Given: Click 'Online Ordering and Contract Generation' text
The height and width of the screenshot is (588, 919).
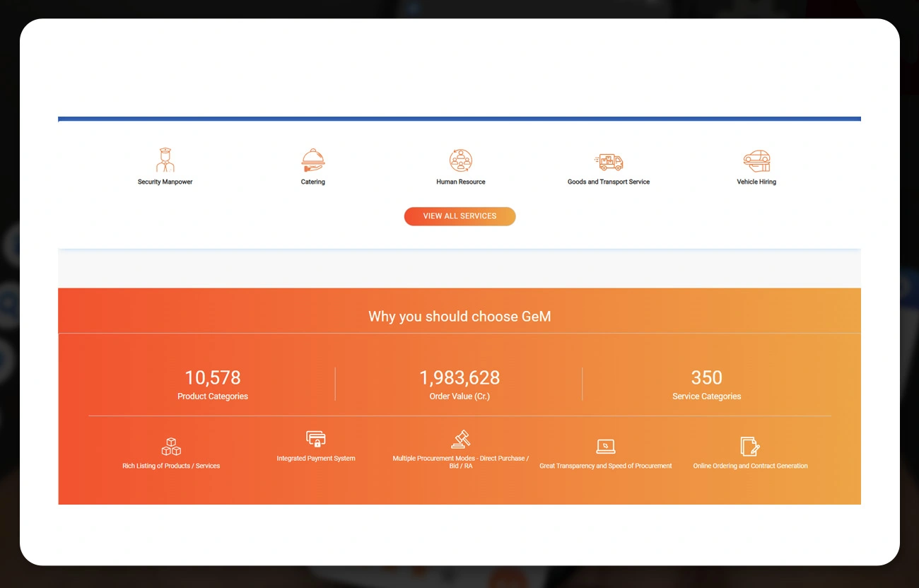Looking at the screenshot, I should 750,466.
